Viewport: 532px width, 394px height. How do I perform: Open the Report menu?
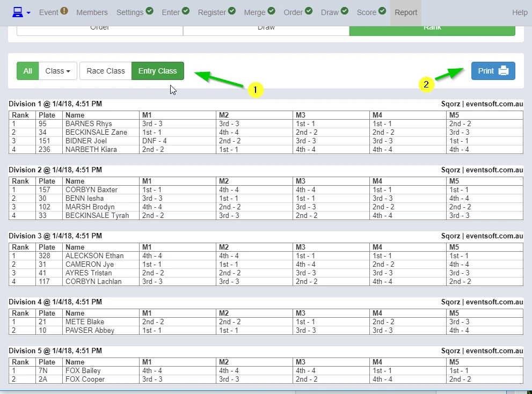[406, 12]
